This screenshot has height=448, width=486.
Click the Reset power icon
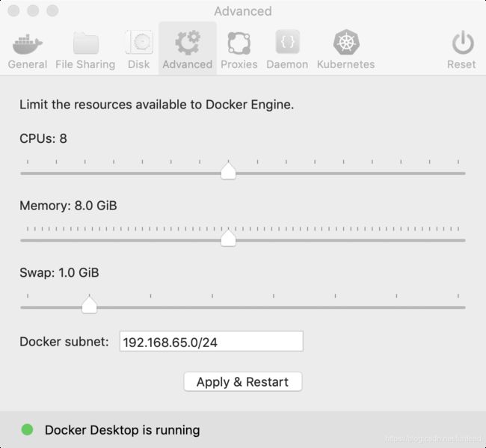click(462, 43)
